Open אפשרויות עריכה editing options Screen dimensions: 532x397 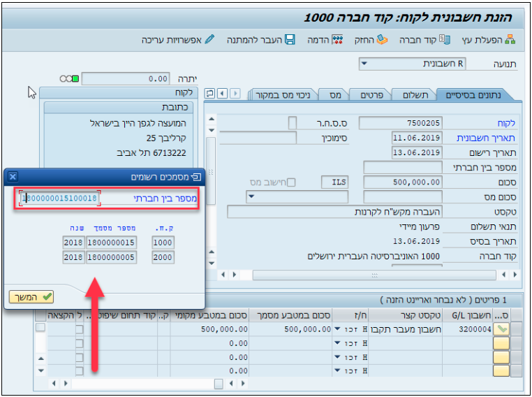pyautogui.click(x=178, y=40)
